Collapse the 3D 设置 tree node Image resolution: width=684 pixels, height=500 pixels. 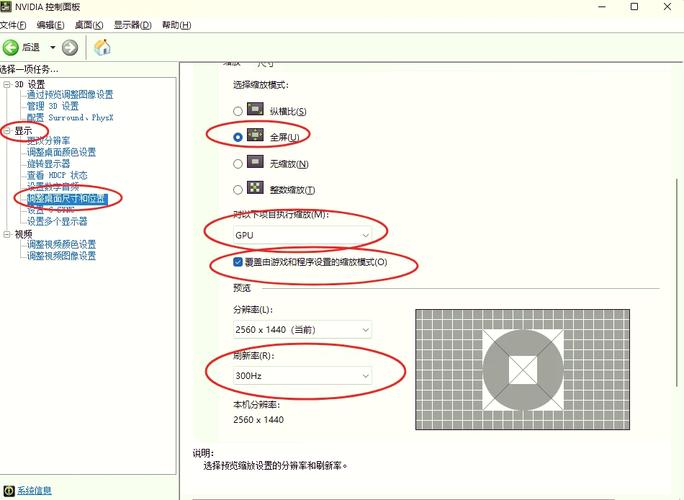[7, 84]
